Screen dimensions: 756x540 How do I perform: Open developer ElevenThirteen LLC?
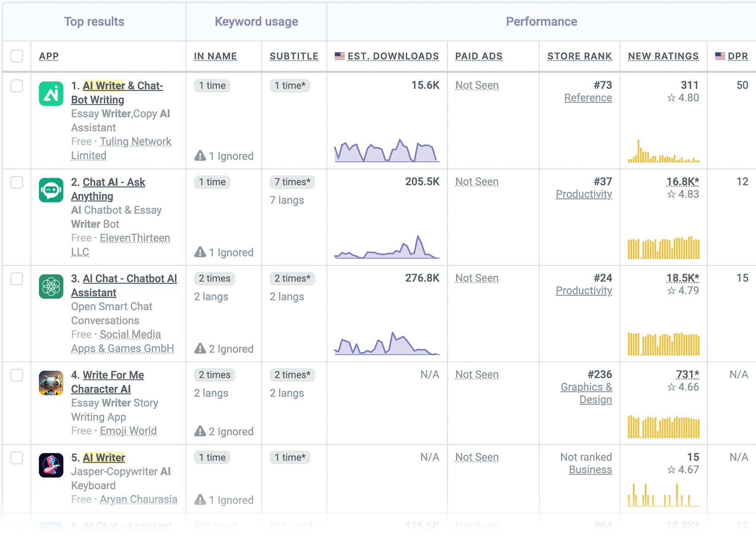[121, 245]
